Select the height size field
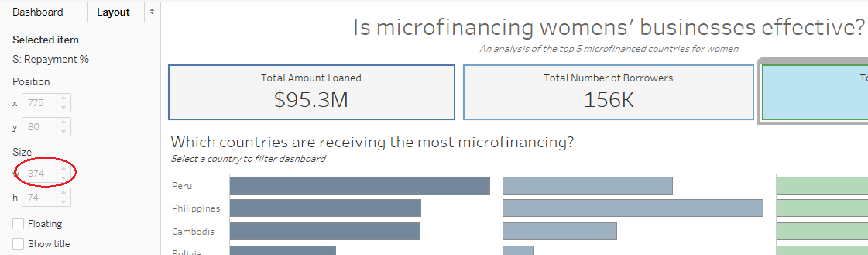The height and width of the screenshot is (255, 868). [x=39, y=197]
